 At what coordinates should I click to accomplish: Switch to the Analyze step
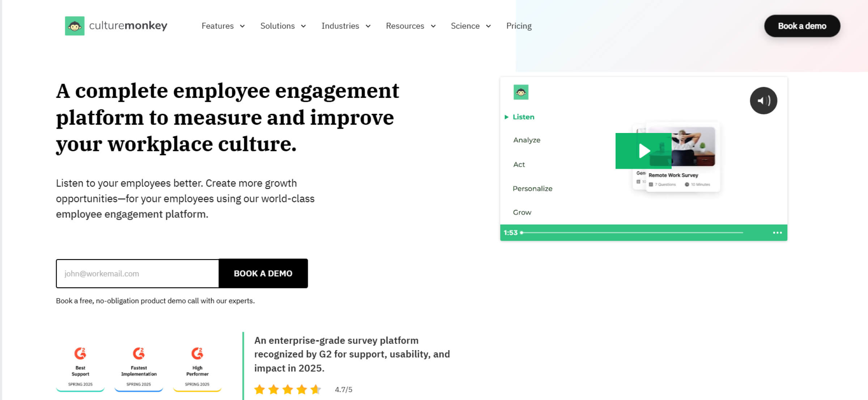(527, 140)
